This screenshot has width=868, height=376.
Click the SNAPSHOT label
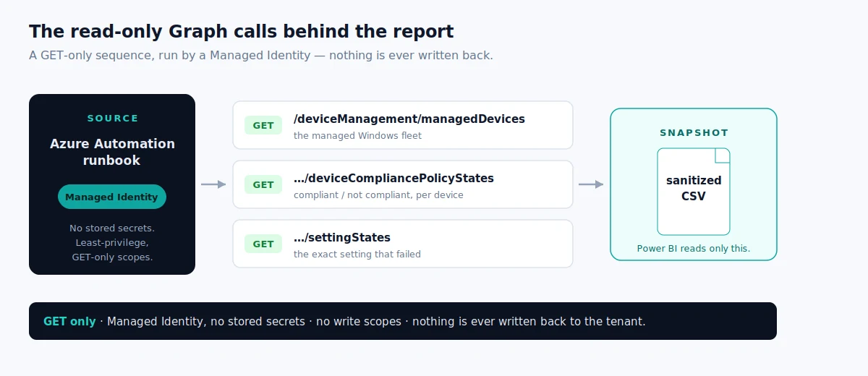(x=694, y=132)
